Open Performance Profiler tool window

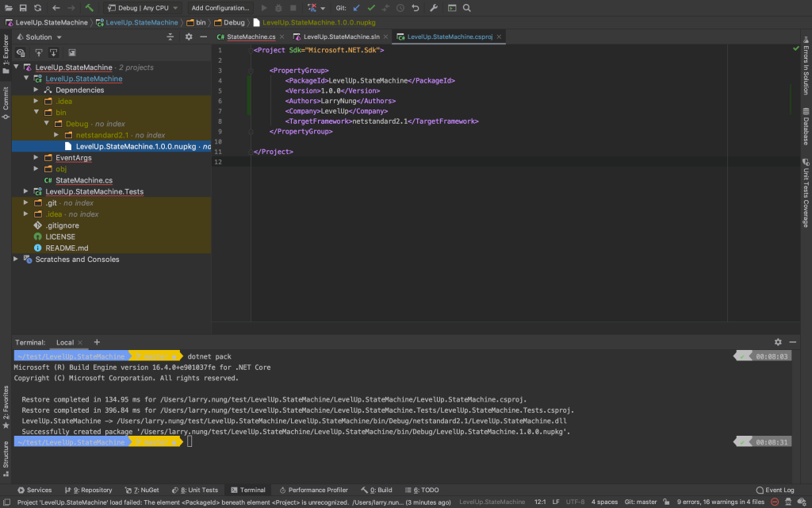click(313, 490)
